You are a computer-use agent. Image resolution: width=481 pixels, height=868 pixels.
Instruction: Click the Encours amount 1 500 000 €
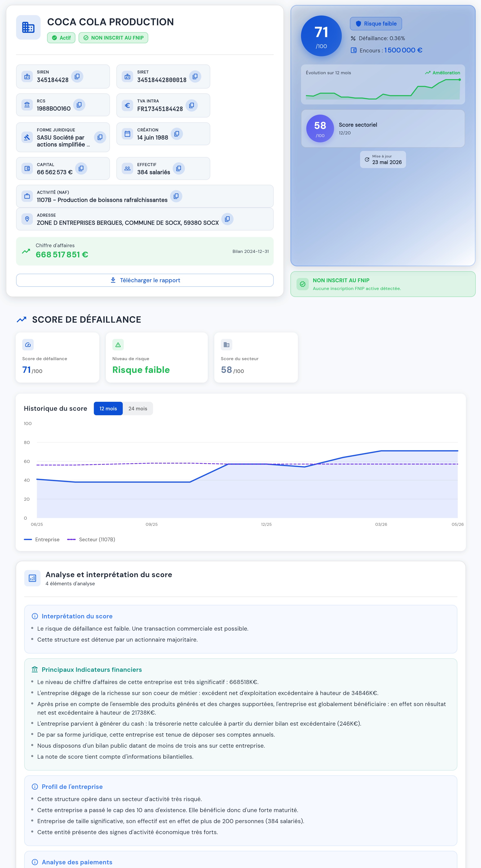click(403, 50)
